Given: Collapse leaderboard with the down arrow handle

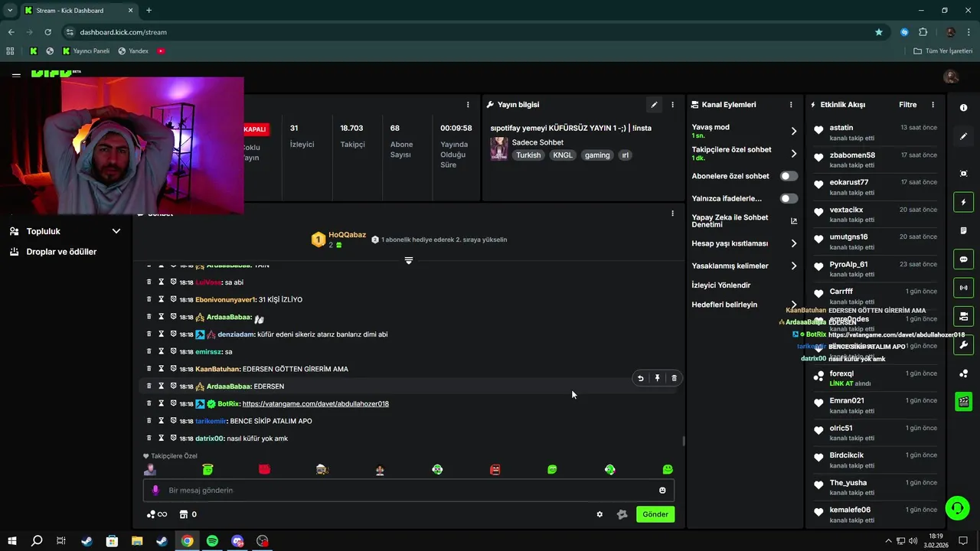Looking at the screenshot, I should pyautogui.click(x=408, y=261).
